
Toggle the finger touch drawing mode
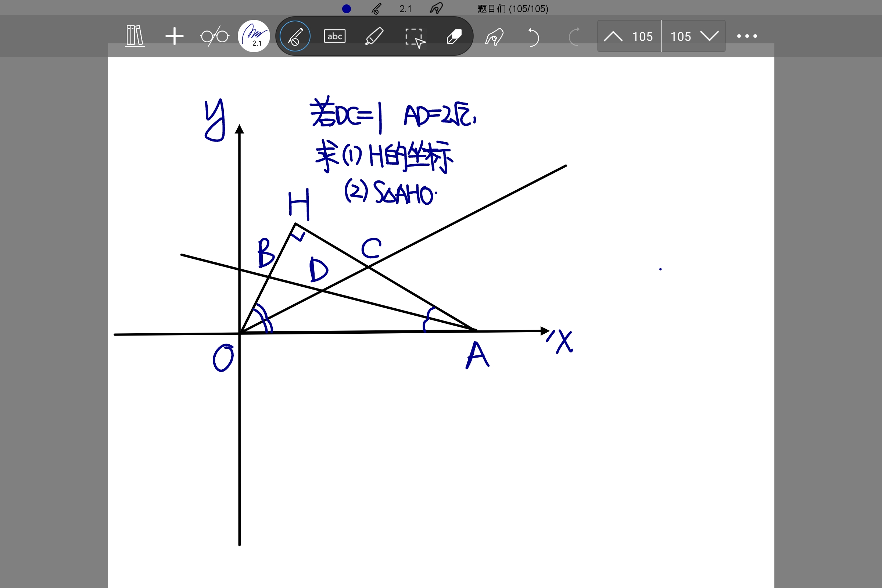pos(494,37)
